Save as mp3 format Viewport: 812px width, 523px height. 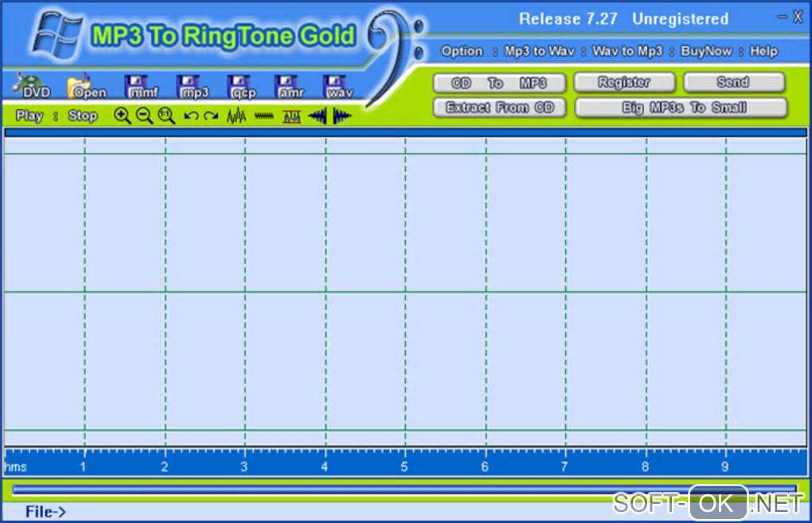[193, 87]
